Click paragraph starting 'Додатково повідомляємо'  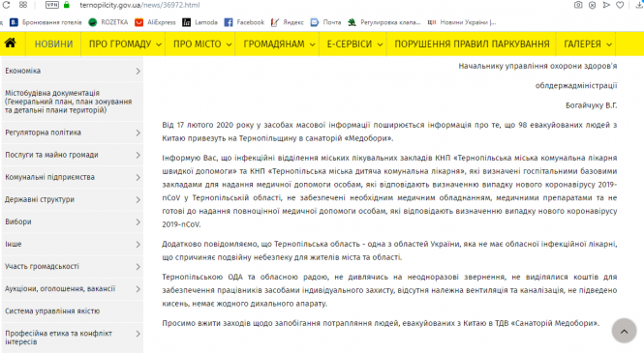coord(389,251)
